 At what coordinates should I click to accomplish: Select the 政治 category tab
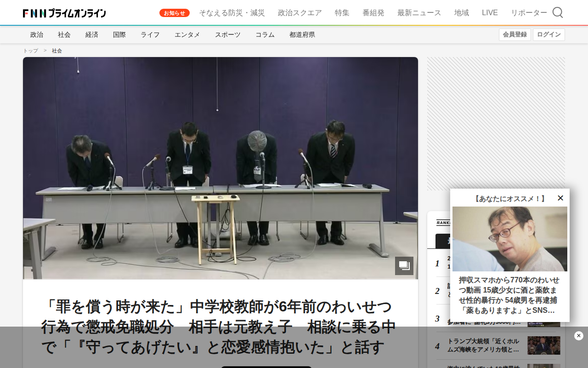(37, 34)
